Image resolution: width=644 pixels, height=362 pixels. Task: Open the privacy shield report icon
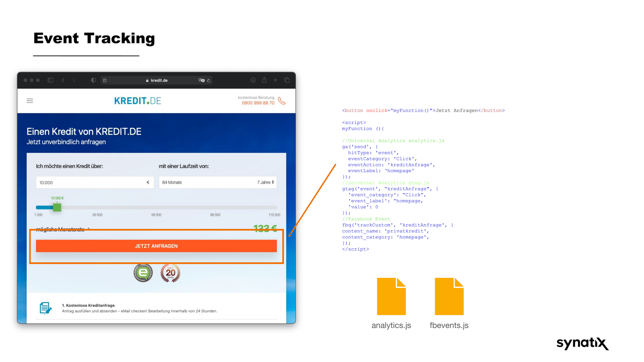[x=93, y=80]
